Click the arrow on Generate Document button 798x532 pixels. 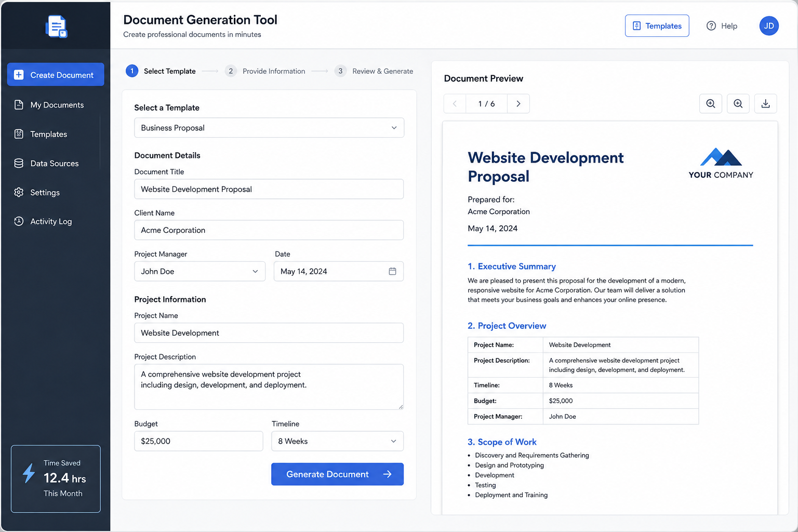pyautogui.click(x=387, y=474)
